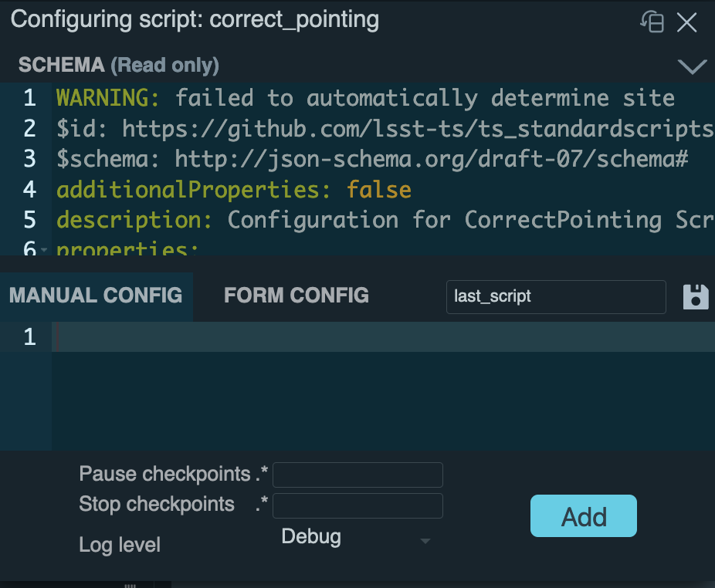Close the correct_pointing configuration dialog
Screen dimensions: 715x588
[687, 22]
